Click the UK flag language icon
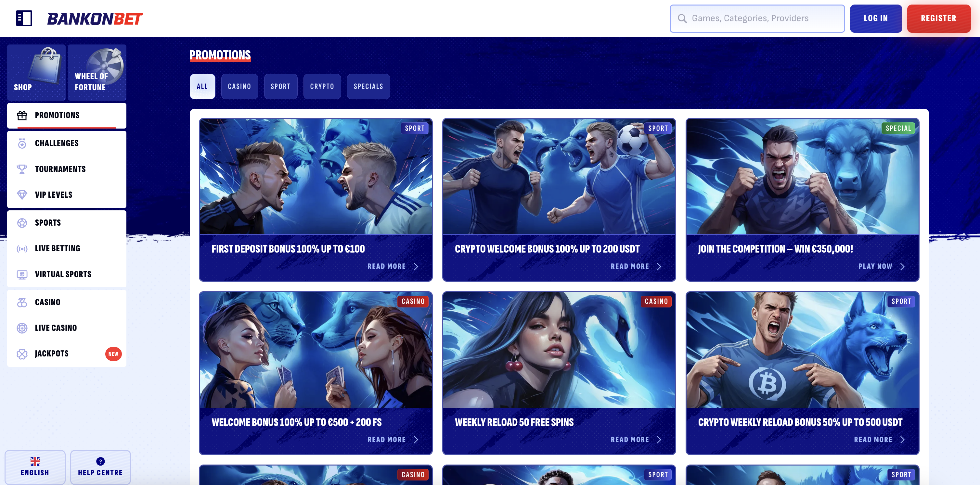The image size is (980, 485). point(35,461)
